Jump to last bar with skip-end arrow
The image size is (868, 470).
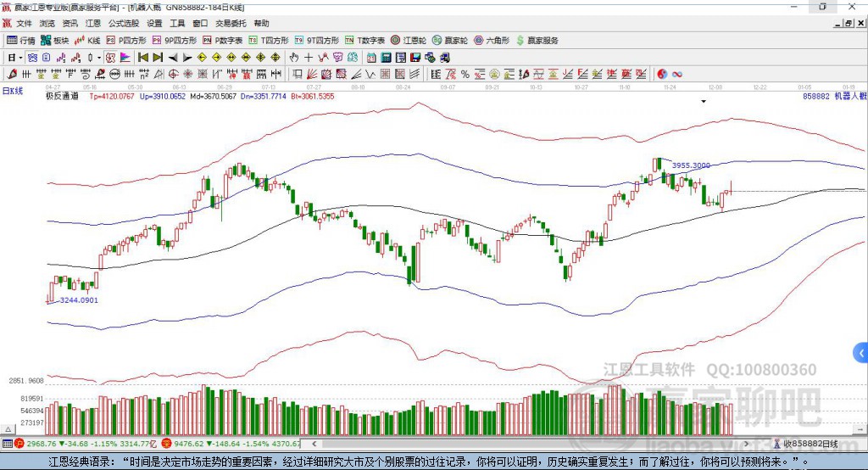pyautogui.click(x=158, y=58)
